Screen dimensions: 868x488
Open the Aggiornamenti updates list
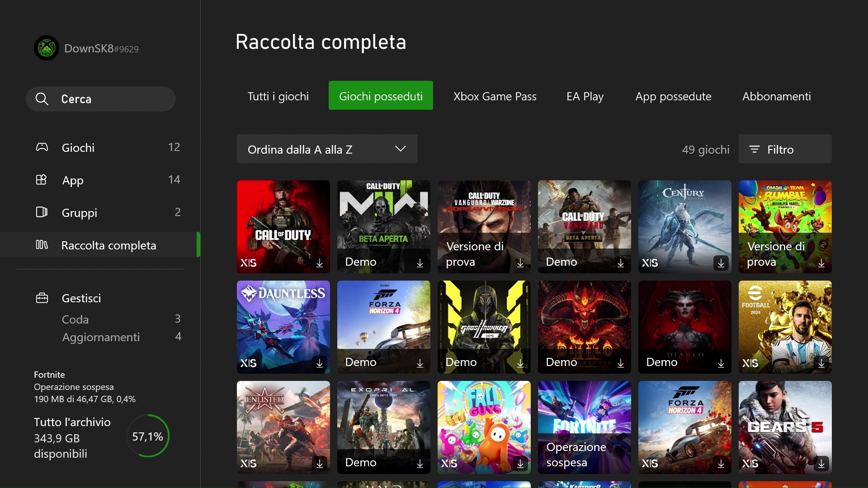pyautogui.click(x=121, y=337)
